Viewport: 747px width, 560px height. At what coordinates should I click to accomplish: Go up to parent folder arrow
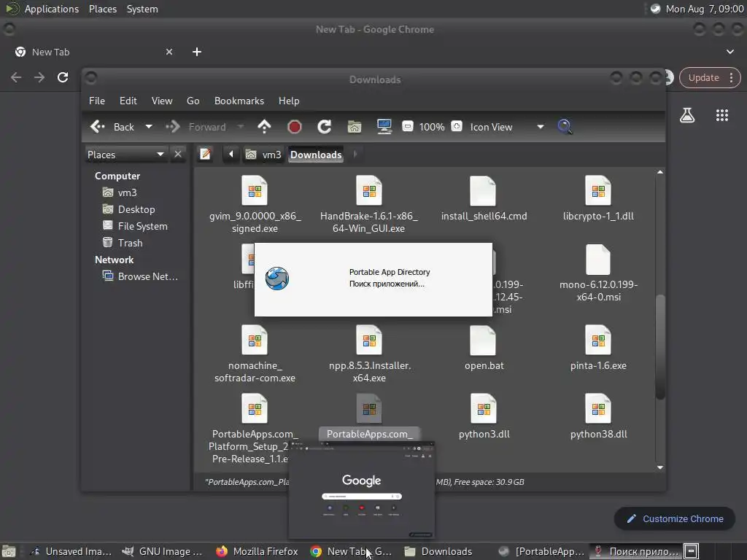click(264, 127)
